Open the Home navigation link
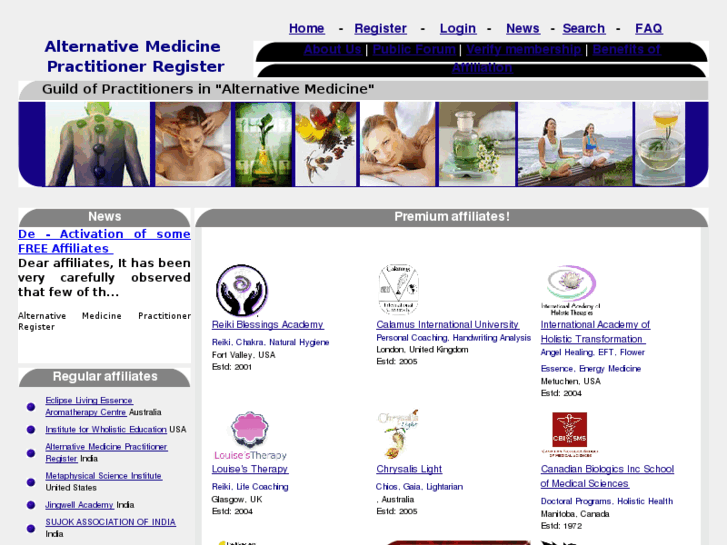Screen dimensions: 727x545 click(306, 28)
